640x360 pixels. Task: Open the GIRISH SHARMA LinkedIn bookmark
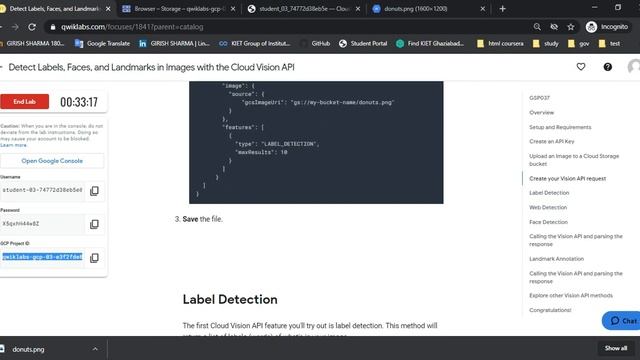(x=174, y=43)
